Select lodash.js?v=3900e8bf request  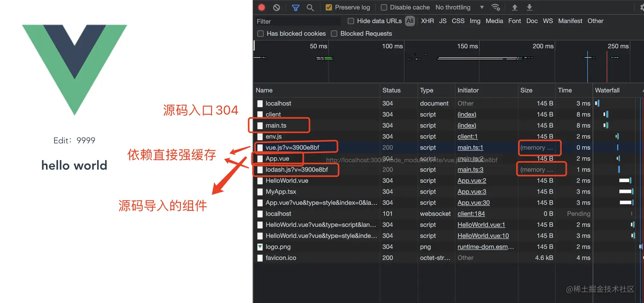(296, 169)
